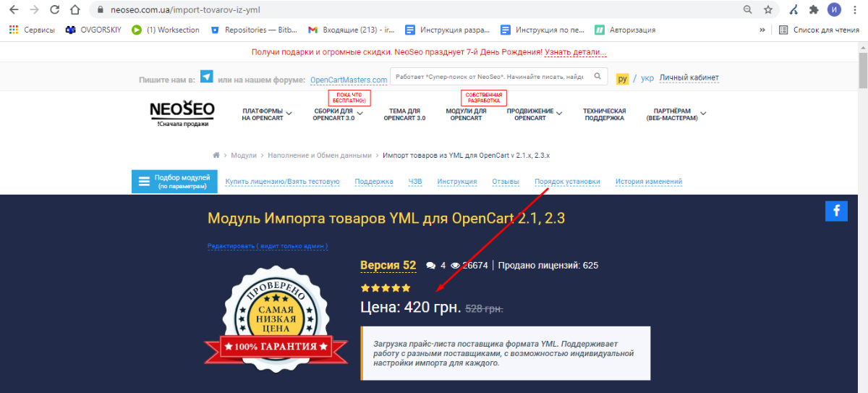Show hidden bookmarks via the double chevron
868x393 pixels.
click(762, 30)
